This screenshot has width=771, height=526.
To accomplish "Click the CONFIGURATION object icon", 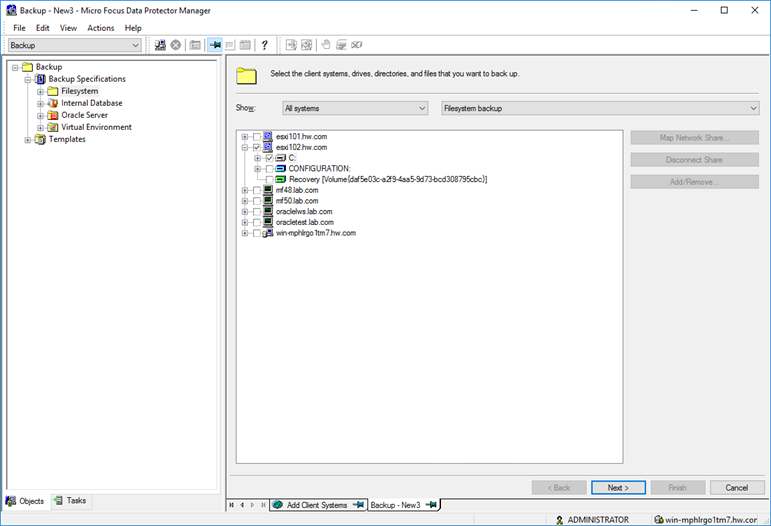I will [x=281, y=169].
